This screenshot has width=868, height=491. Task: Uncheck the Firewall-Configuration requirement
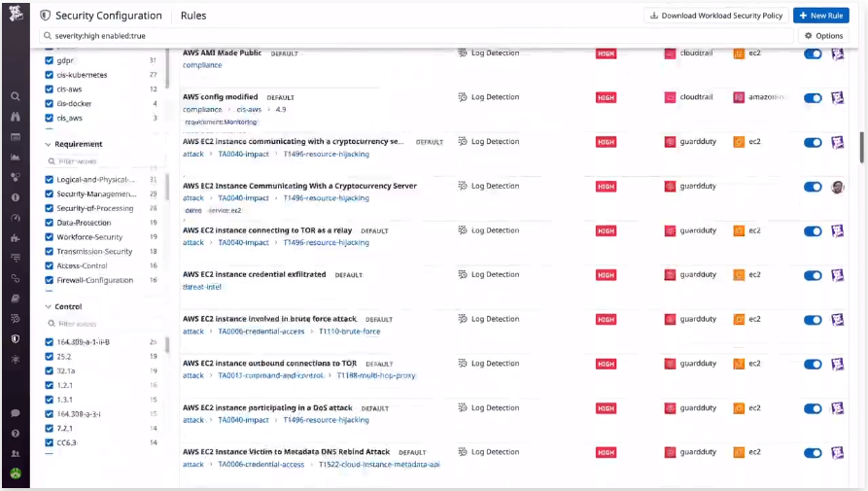[50, 280]
